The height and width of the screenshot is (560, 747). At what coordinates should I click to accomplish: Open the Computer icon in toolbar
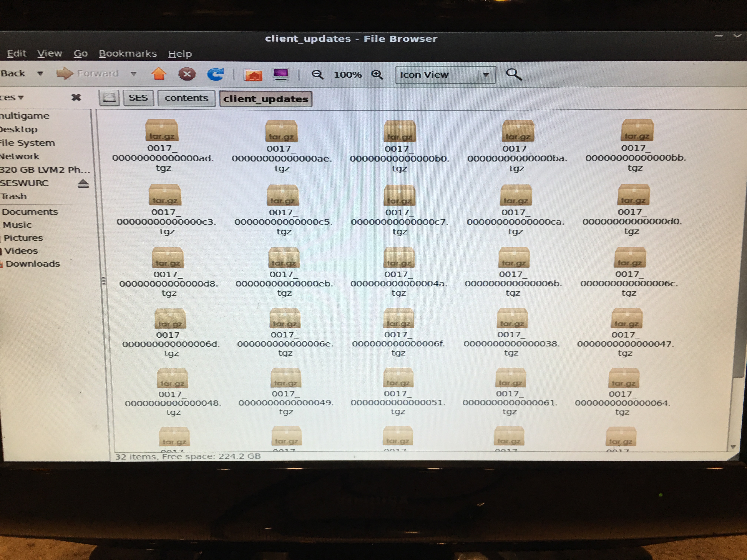[281, 74]
